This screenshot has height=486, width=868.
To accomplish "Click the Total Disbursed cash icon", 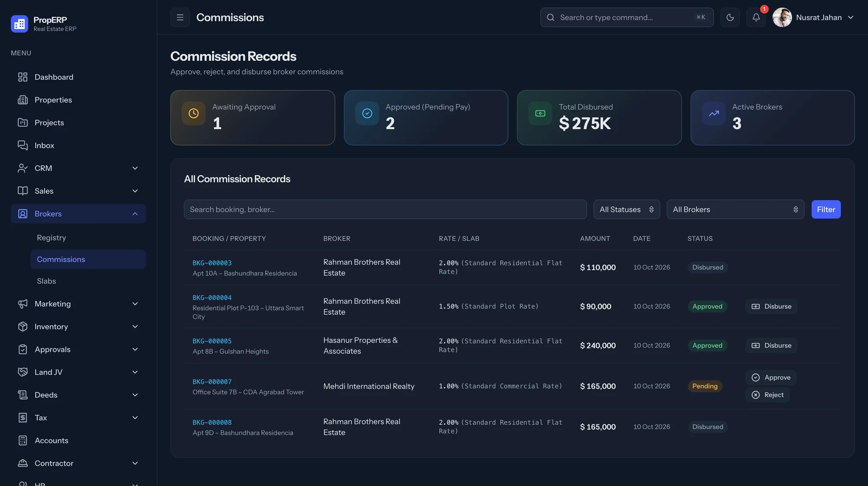I will (x=540, y=113).
